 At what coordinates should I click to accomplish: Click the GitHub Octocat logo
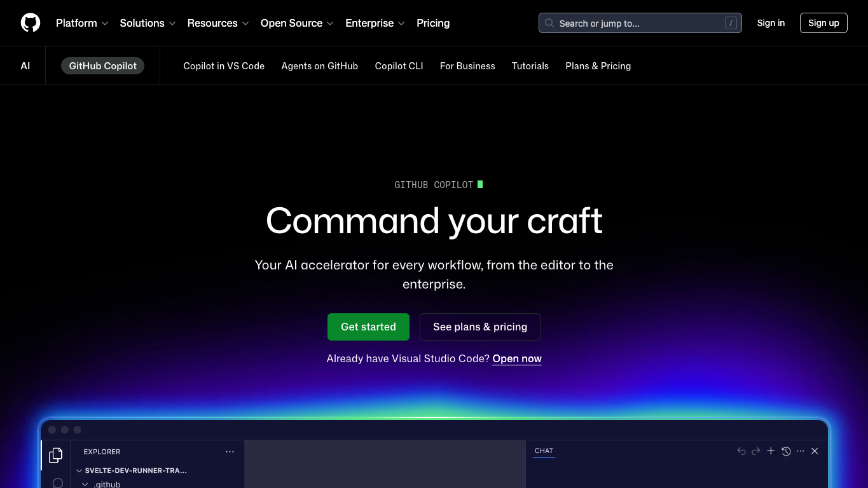point(31,23)
